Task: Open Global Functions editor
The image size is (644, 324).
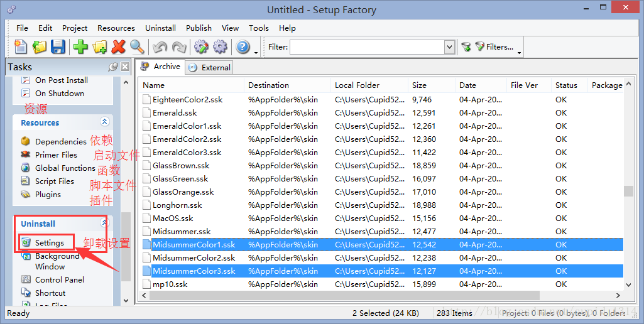Action: point(58,168)
